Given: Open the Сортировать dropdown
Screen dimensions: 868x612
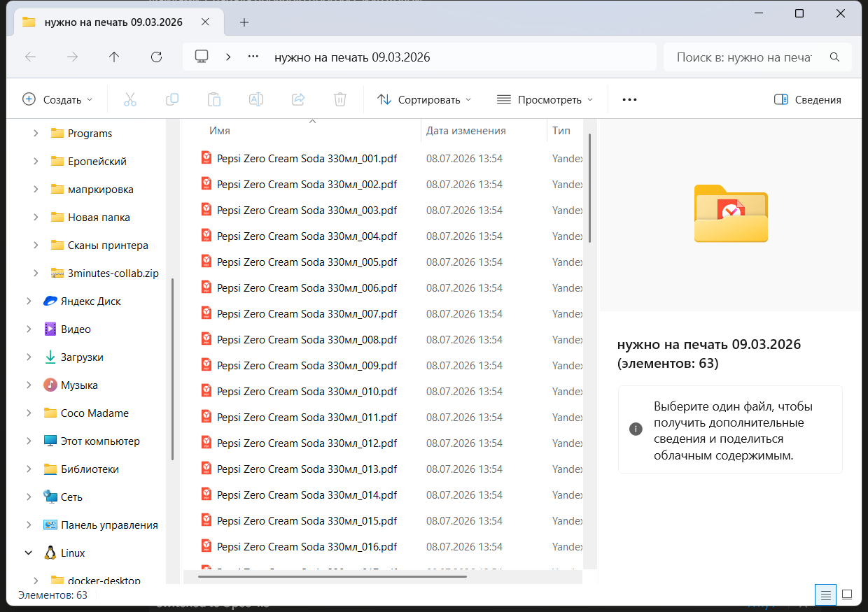Looking at the screenshot, I should coord(424,99).
